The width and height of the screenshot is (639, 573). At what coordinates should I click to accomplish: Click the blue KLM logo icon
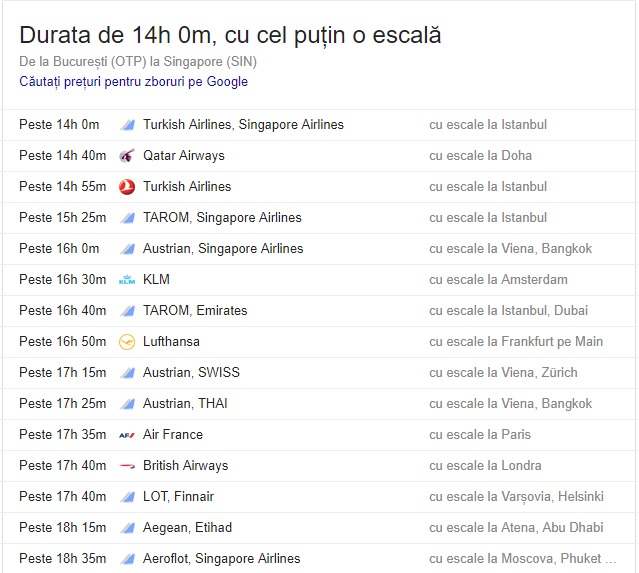pos(127,280)
